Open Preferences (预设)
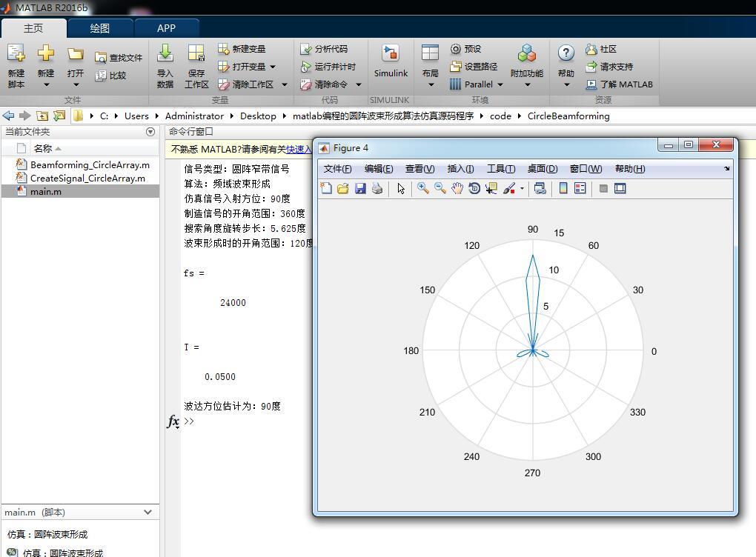This screenshot has height=557, width=756. point(465,49)
